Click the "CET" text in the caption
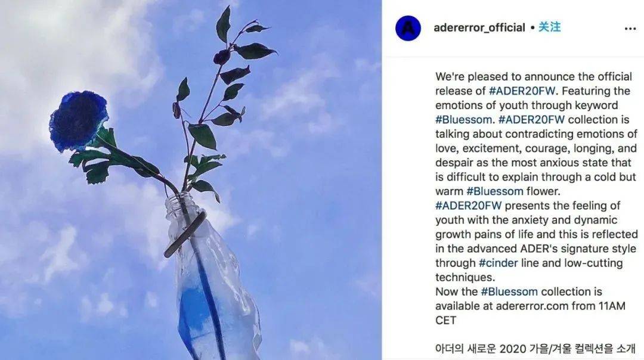Image resolution: width=644 pixels, height=360 pixels. click(445, 321)
